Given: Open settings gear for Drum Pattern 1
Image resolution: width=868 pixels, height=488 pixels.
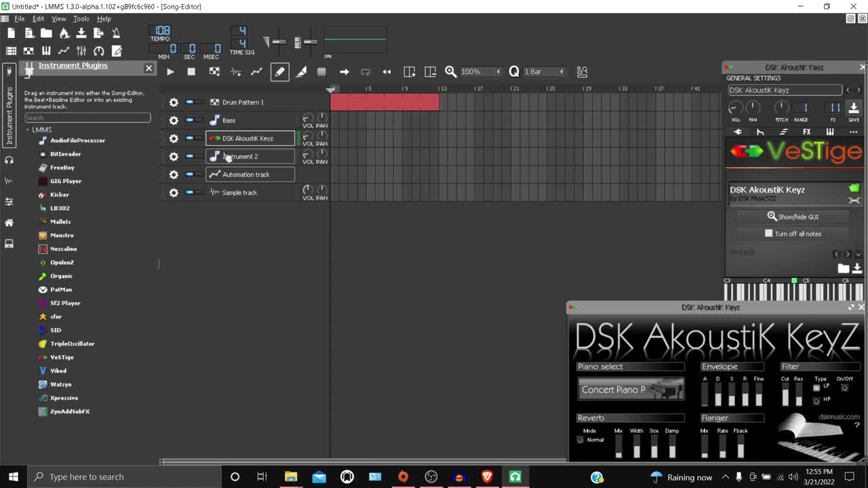Looking at the screenshot, I should coord(174,102).
